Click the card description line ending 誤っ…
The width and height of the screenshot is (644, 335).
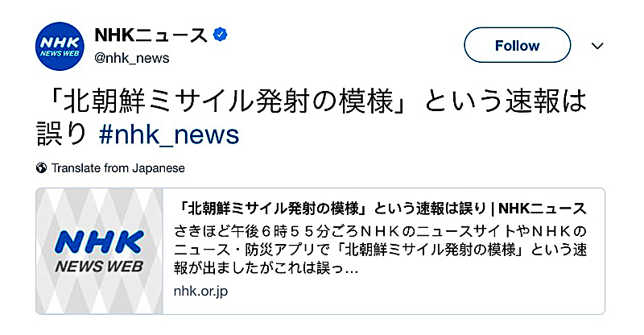click(x=266, y=268)
